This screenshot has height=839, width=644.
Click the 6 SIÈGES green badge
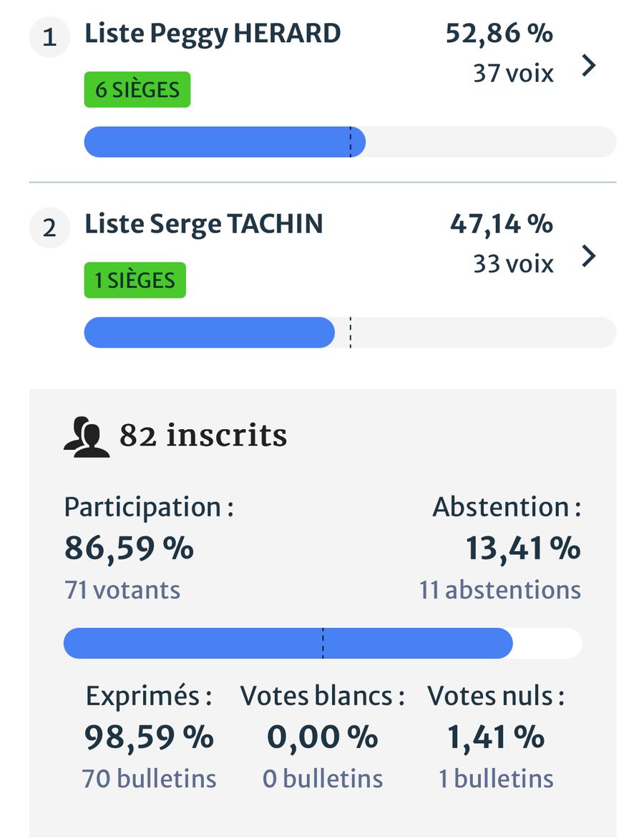(x=137, y=89)
